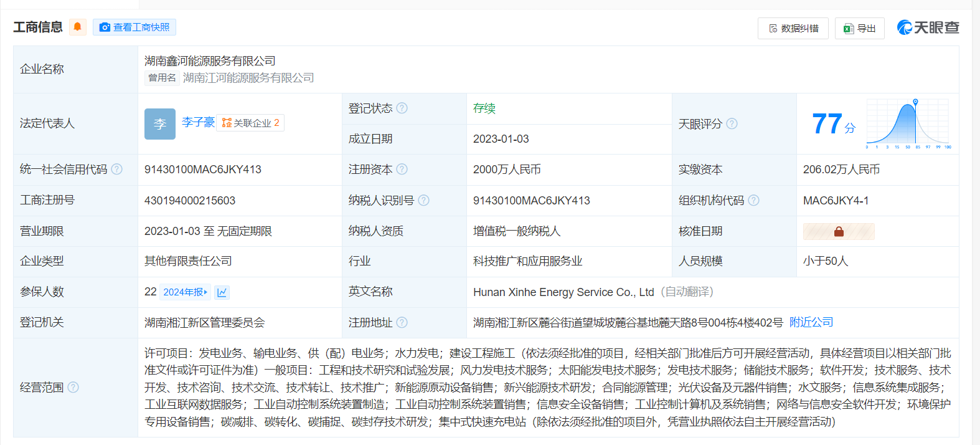Click help icon next to 组织机构代码

pos(753,200)
